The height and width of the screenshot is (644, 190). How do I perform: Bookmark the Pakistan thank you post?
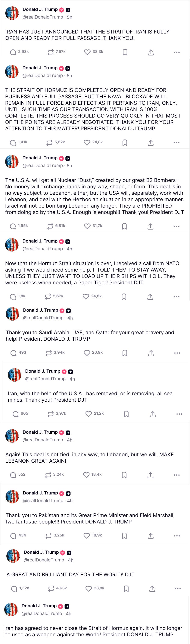point(124,535)
